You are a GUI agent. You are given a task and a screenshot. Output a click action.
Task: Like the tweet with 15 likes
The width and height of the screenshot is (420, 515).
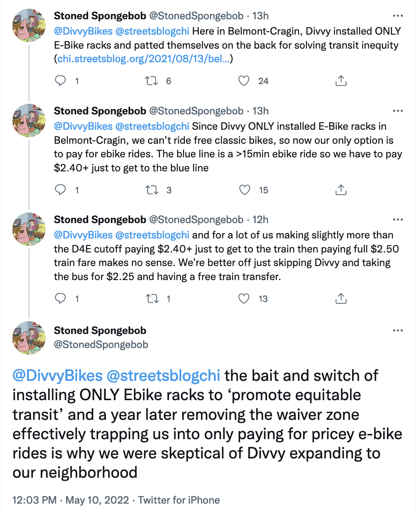point(244,190)
